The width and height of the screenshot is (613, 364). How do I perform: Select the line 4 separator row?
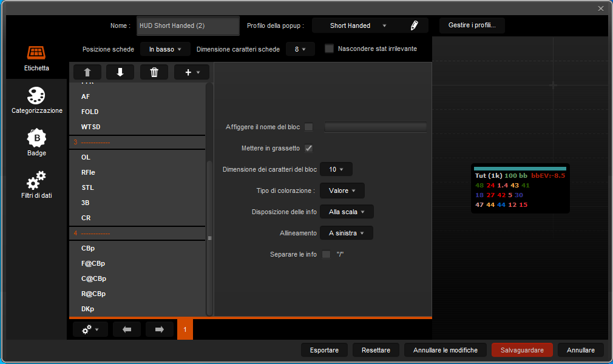point(137,234)
